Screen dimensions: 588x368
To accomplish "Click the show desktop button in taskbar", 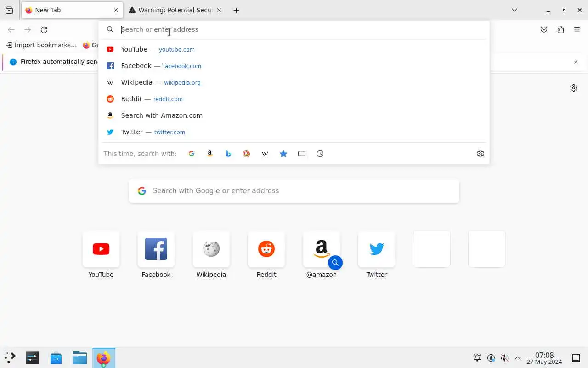I will [x=576, y=358].
